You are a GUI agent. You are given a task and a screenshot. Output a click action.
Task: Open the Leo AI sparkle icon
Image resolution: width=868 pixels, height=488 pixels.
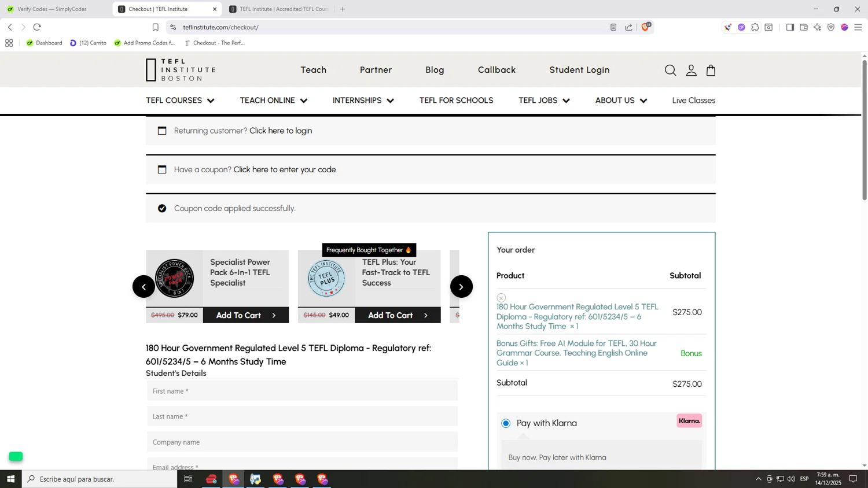817,27
